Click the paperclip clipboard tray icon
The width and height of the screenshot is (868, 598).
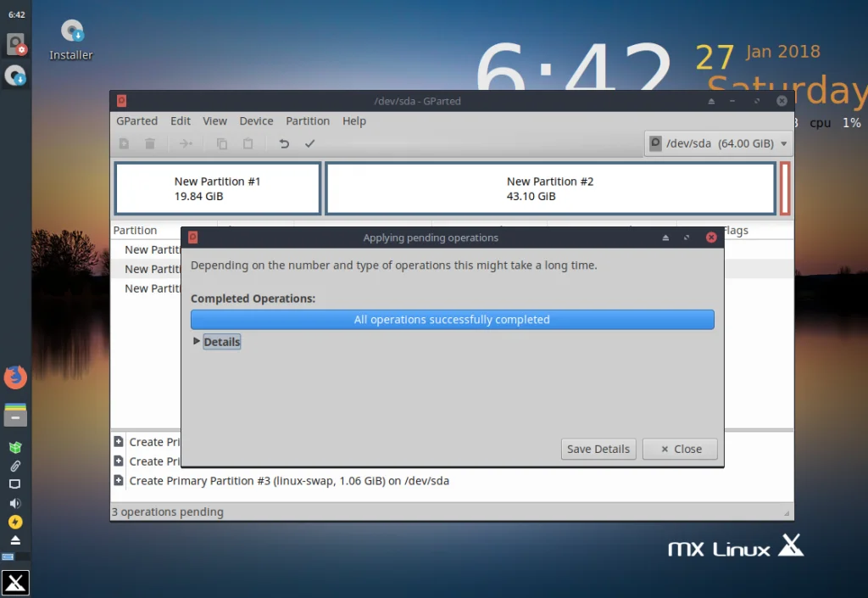click(x=15, y=467)
